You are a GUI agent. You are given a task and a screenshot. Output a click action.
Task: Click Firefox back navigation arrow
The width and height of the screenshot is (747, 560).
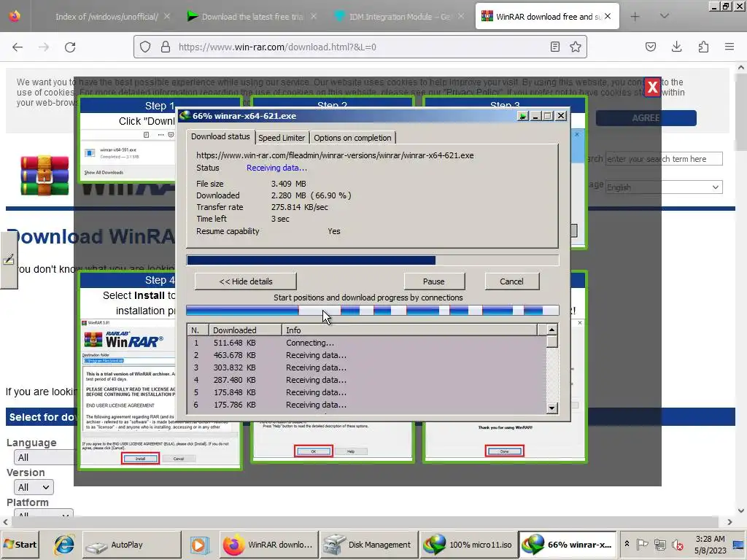point(18,47)
